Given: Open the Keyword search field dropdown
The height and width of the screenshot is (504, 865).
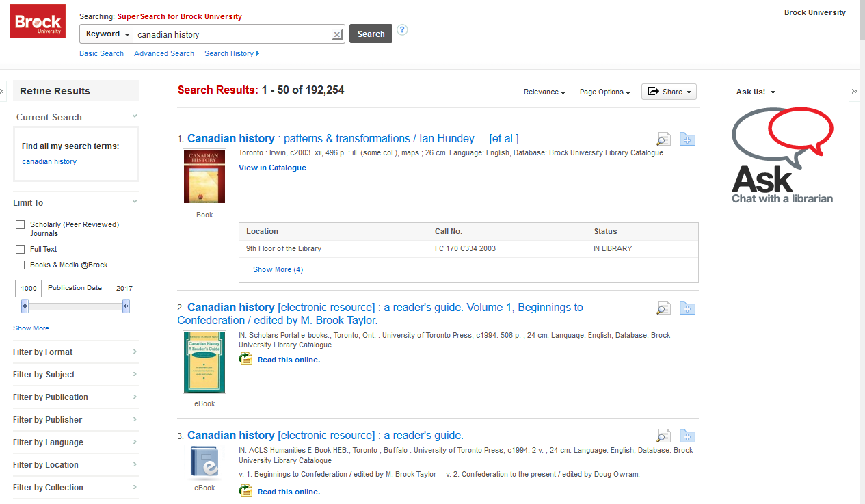Looking at the screenshot, I should coord(107,34).
